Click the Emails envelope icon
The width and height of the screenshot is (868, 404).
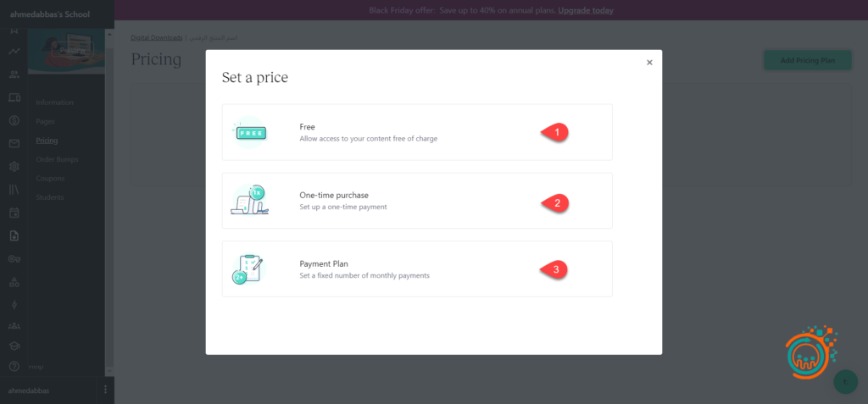tap(14, 143)
